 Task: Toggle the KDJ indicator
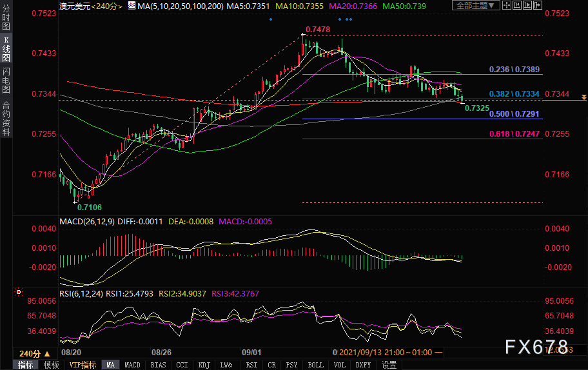204,365
